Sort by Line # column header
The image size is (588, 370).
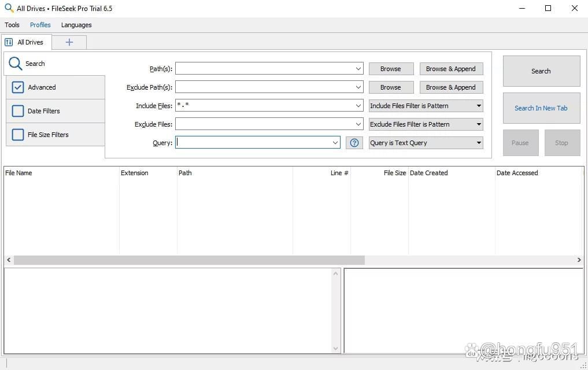click(x=321, y=173)
